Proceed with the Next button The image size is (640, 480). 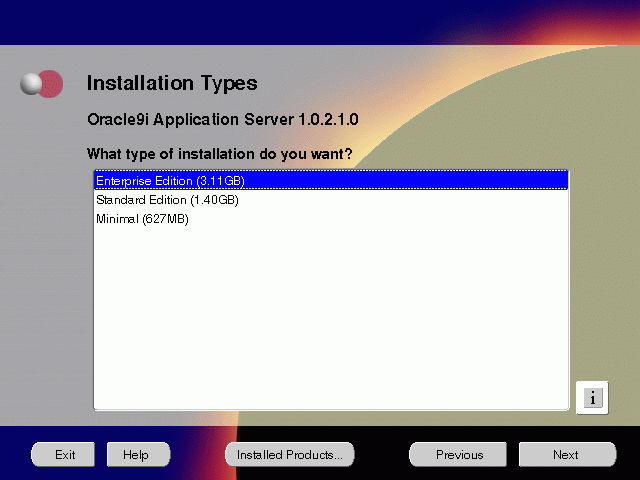(x=567, y=454)
